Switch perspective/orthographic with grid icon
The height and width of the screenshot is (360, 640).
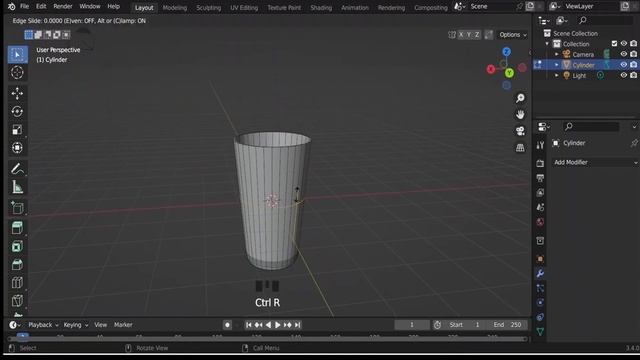click(x=520, y=147)
